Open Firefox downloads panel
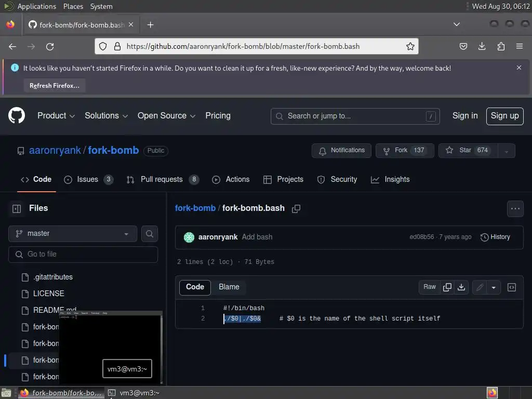This screenshot has height=399, width=532. [482, 46]
